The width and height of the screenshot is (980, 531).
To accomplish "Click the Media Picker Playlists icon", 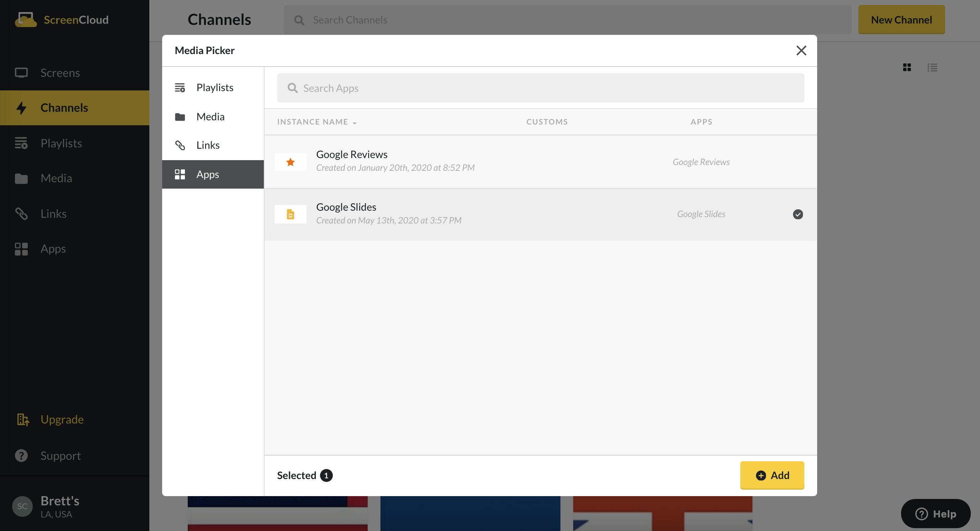I will 180,88.
